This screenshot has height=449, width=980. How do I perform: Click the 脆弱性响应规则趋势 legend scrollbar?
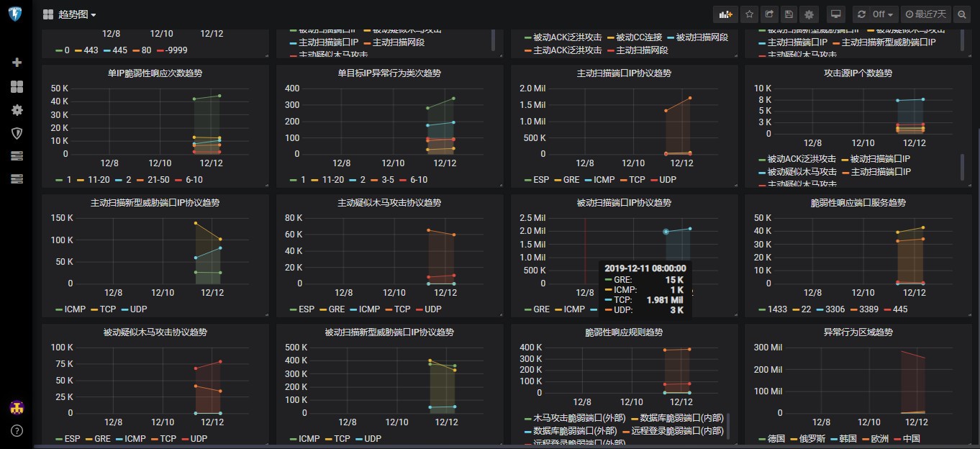point(727,426)
